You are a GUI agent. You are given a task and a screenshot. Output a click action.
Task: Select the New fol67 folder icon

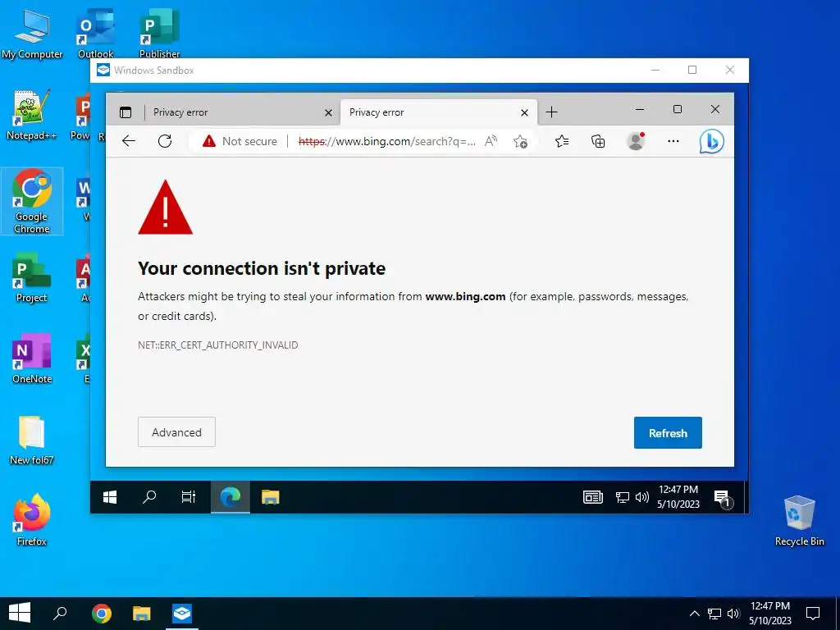coord(32,441)
